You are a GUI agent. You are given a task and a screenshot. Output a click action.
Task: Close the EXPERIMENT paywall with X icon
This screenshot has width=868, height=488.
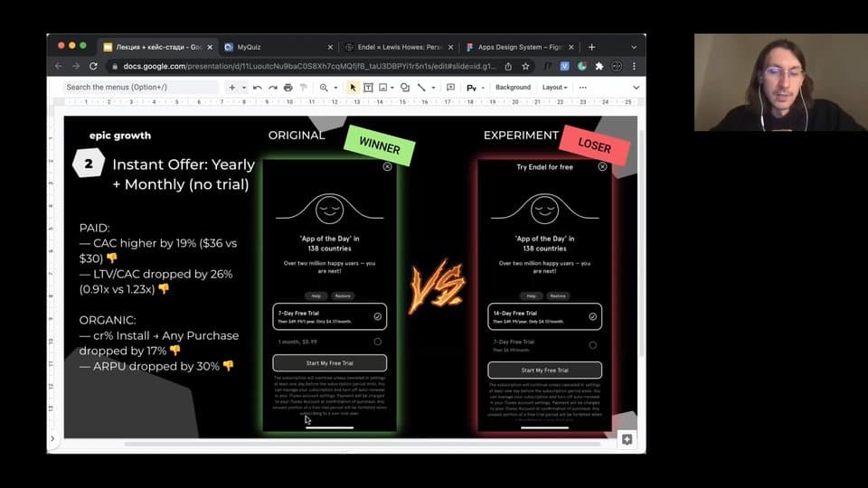coord(602,166)
